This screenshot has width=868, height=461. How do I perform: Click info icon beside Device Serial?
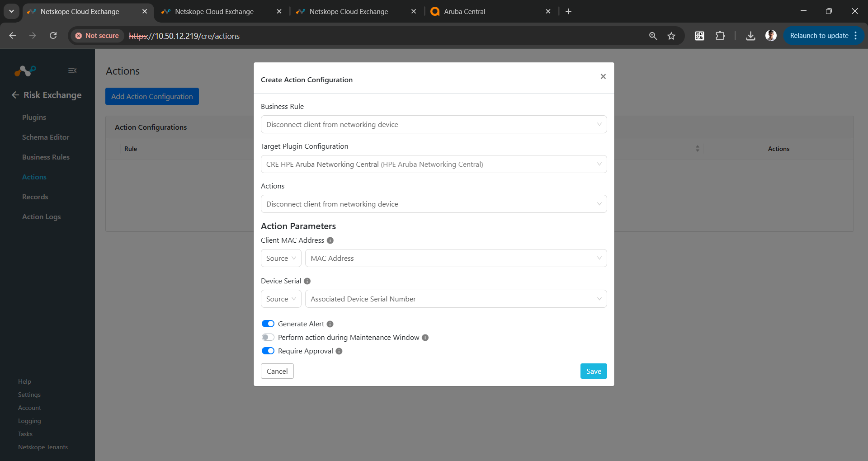307,281
